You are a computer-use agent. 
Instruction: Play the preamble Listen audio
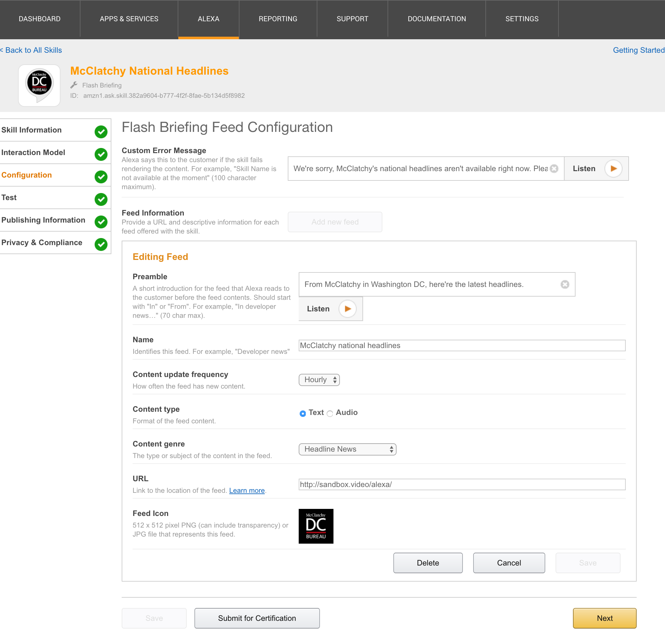coord(347,308)
